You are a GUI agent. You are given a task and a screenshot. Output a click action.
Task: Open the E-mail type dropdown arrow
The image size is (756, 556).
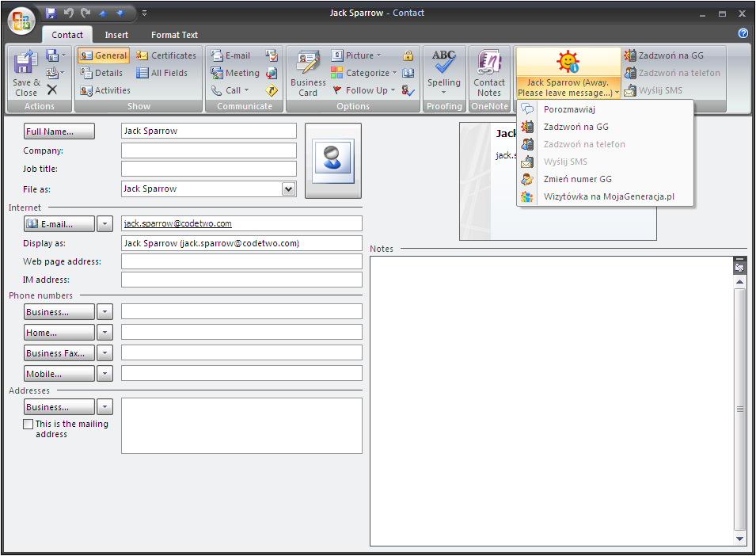tap(104, 224)
